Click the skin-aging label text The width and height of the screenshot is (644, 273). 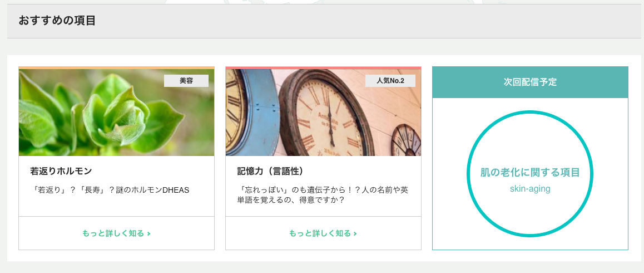click(x=530, y=189)
